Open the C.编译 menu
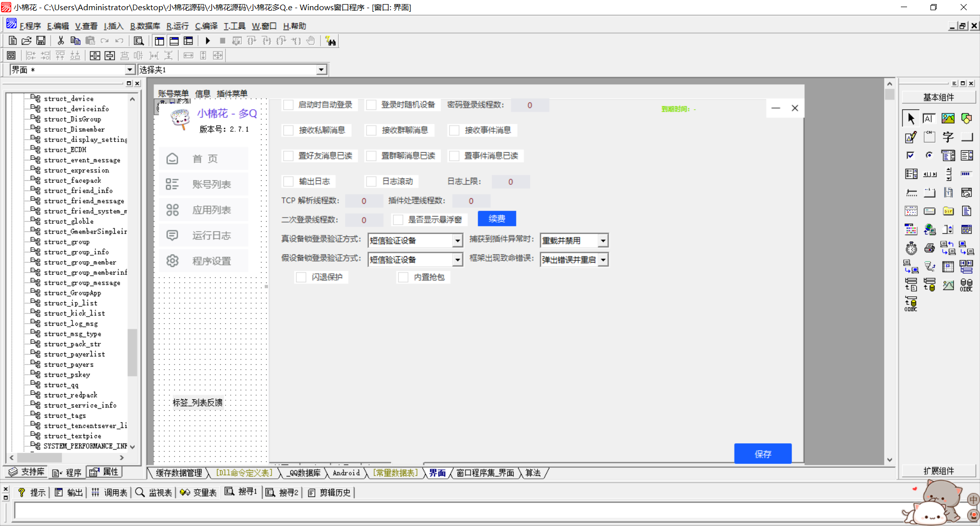Image resolution: width=980 pixels, height=526 pixels. tap(206, 26)
